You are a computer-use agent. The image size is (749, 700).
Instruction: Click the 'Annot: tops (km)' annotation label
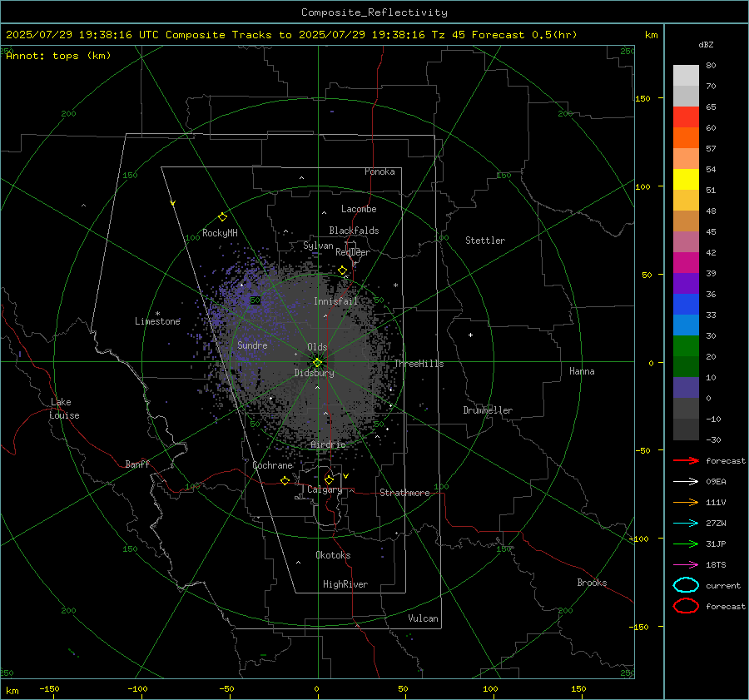pyautogui.click(x=58, y=56)
